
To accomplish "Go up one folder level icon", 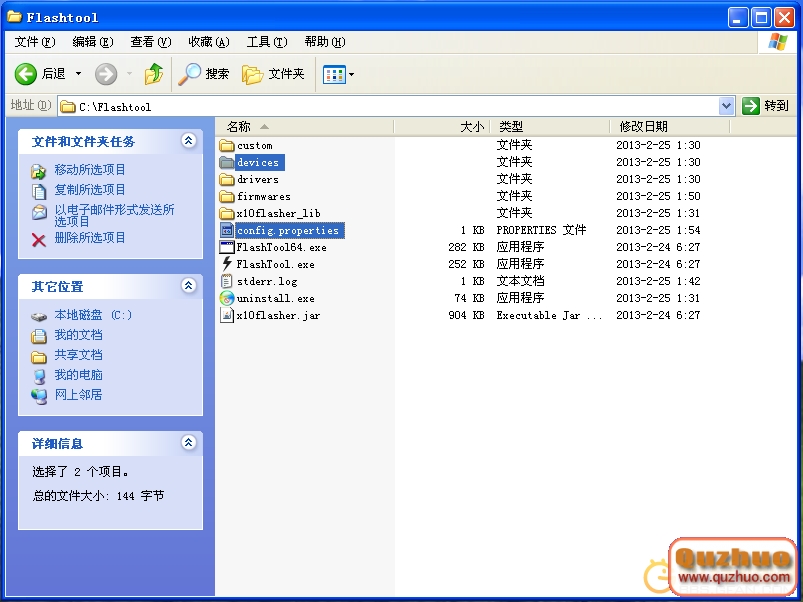I will (154, 74).
